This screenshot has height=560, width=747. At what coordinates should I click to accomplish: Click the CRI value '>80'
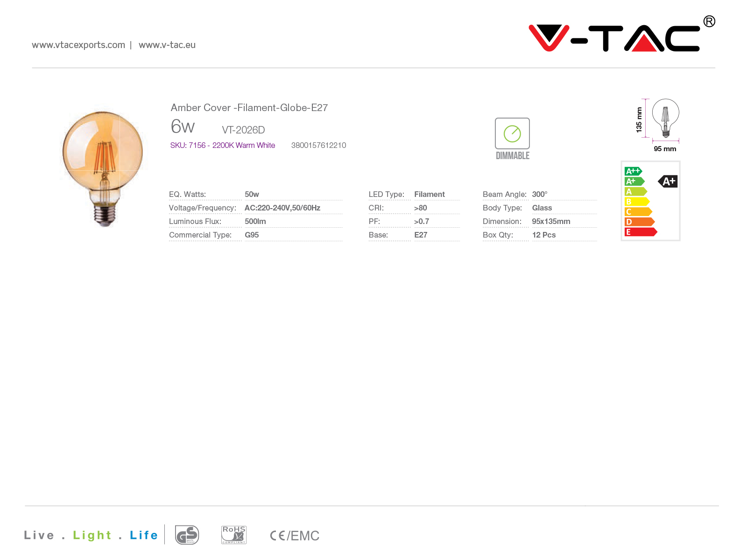421,208
